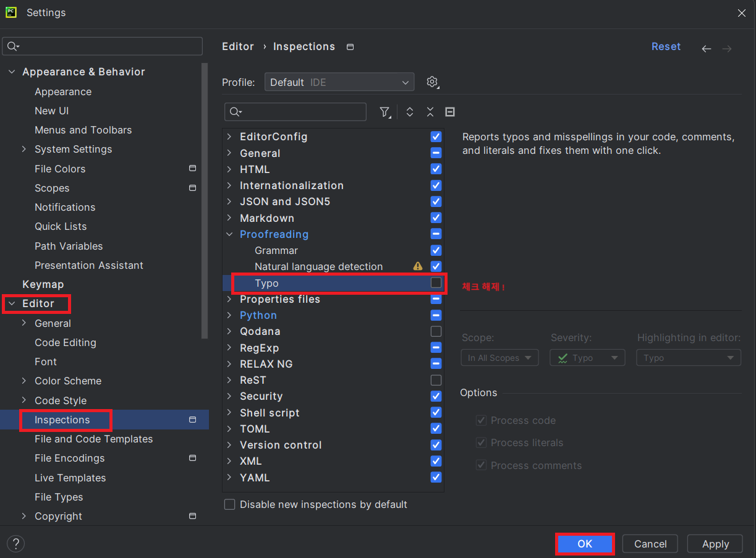The width and height of the screenshot is (756, 558).
Task: Go forward with the right arrow
Action: [x=727, y=48]
